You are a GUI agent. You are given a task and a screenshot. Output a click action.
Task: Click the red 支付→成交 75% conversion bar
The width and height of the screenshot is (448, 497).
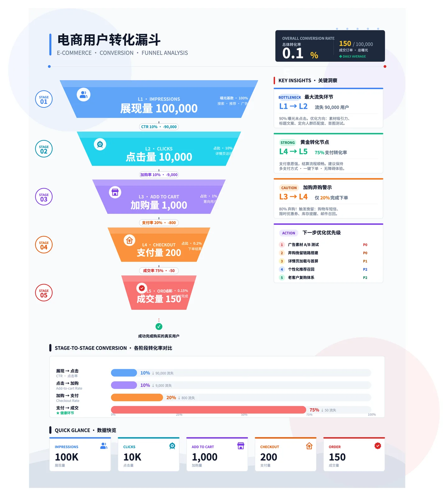pos(208,410)
